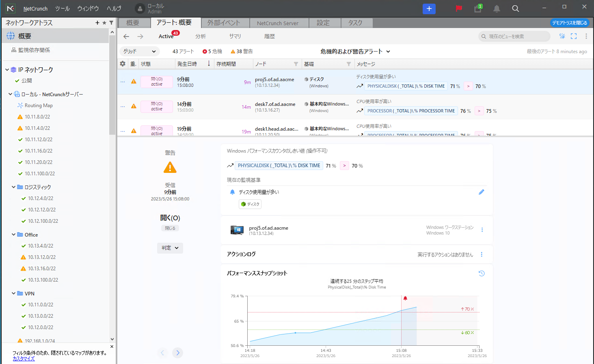
Task: Collapse the Office folder
Action: [14, 235]
